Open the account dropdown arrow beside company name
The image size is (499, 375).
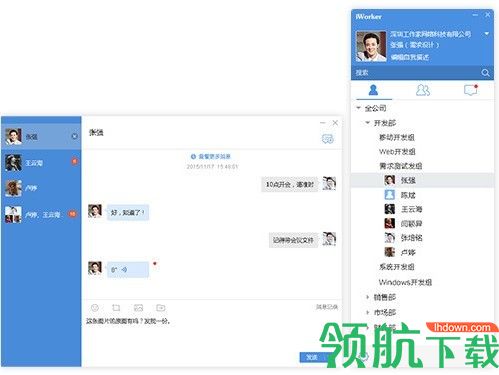487,34
